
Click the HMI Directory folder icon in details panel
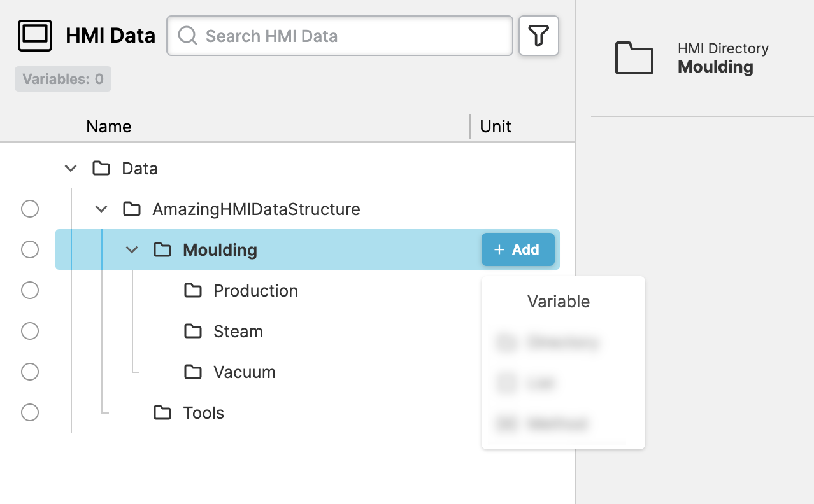[x=634, y=58]
